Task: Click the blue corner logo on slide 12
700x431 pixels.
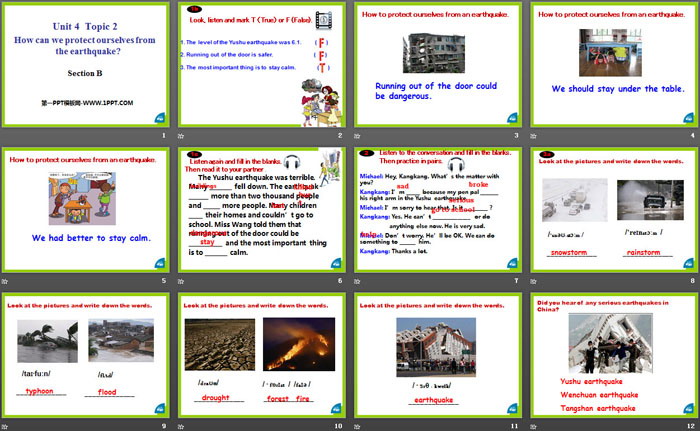Action: [689, 408]
